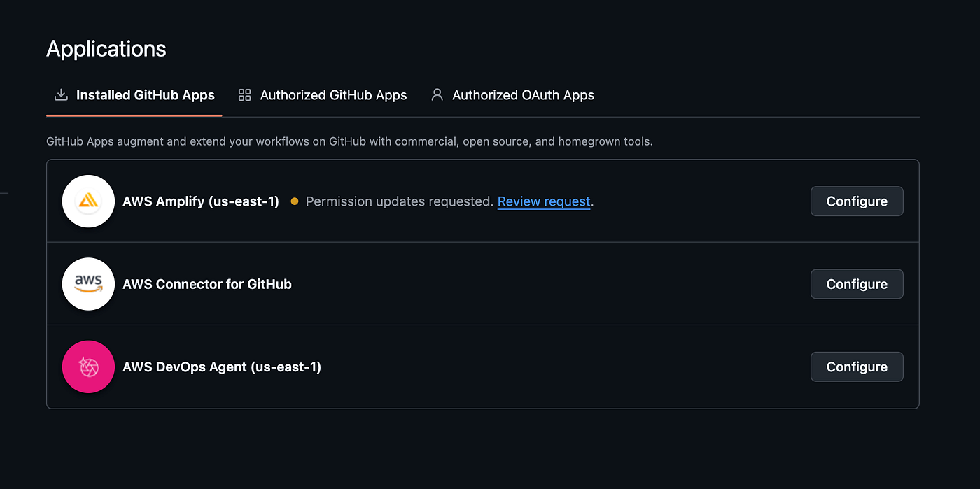The width and height of the screenshot is (980, 489).
Task: Click the pink AWS DevOps Agent logo
Action: (88, 367)
